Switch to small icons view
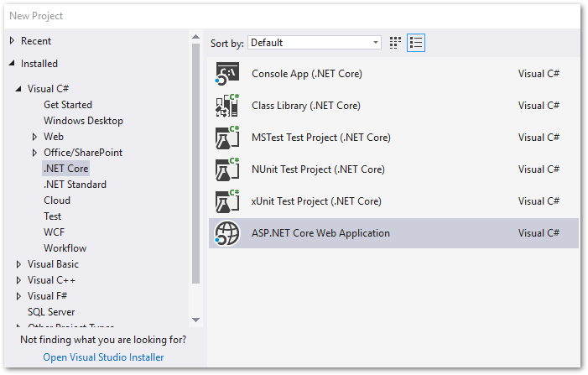The width and height of the screenshot is (588, 375). (396, 43)
